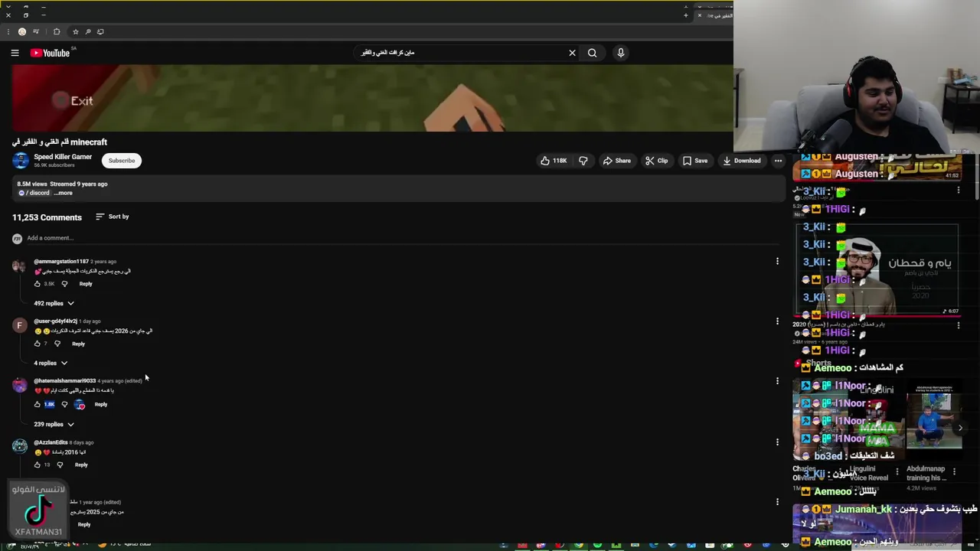980x551 pixels.
Task: Open options for the 1 year ago comment
Action: pos(777,502)
